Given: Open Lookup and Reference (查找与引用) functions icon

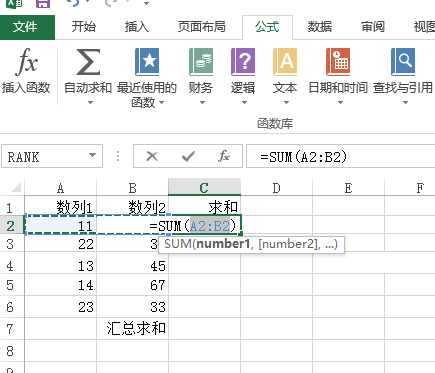Looking at the screenshot, I should 403,62.
